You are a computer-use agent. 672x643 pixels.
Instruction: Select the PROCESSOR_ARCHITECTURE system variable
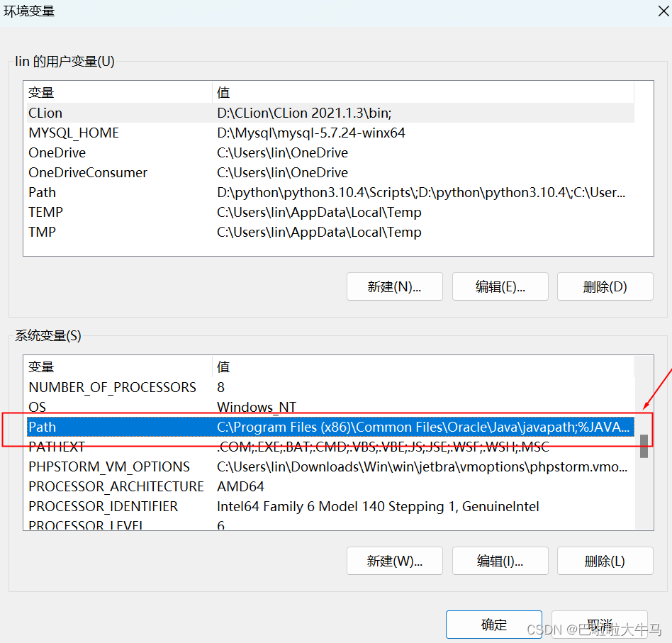(x=116, y=486)
